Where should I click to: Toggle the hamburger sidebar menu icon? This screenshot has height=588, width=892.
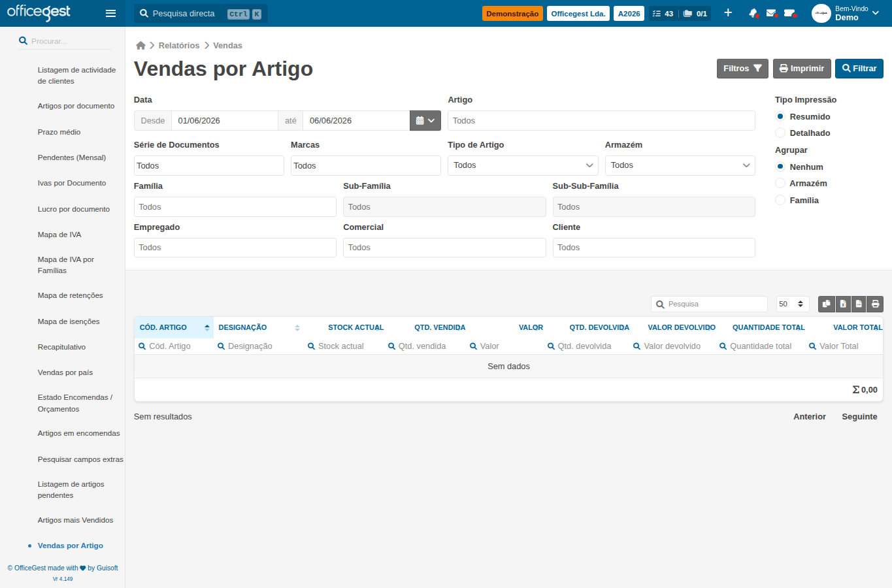pos(110,13)
